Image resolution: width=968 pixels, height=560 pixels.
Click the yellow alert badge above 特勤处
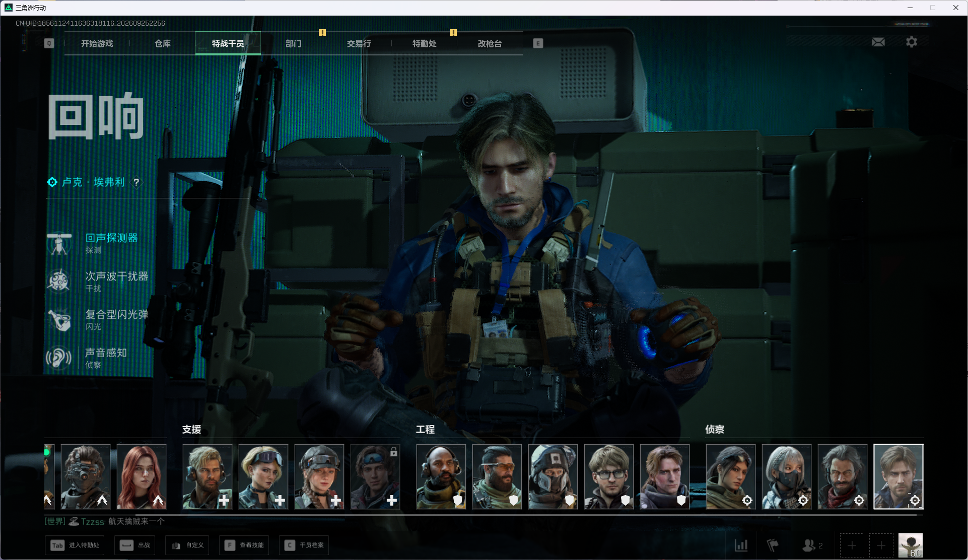pos(453,33)
